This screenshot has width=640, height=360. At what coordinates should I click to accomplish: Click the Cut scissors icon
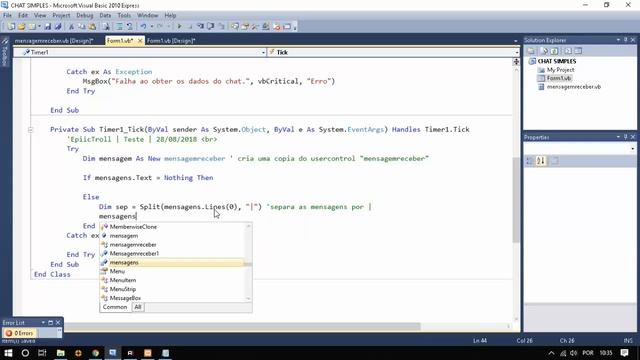click(x=71, y=27)
